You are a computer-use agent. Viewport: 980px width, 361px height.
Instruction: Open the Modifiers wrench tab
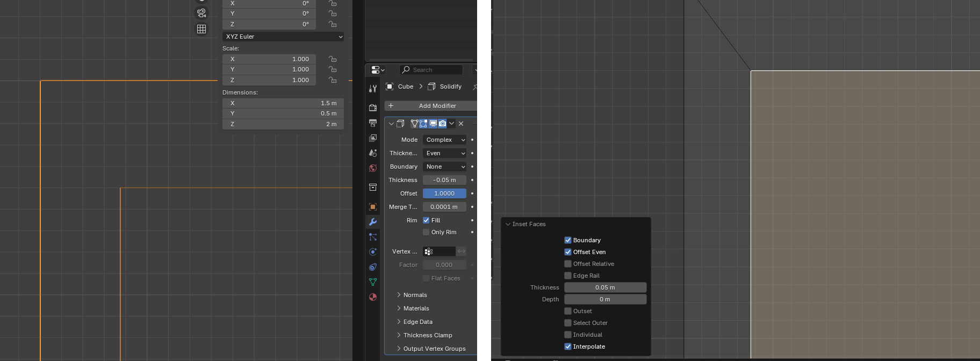coord(373,222)
